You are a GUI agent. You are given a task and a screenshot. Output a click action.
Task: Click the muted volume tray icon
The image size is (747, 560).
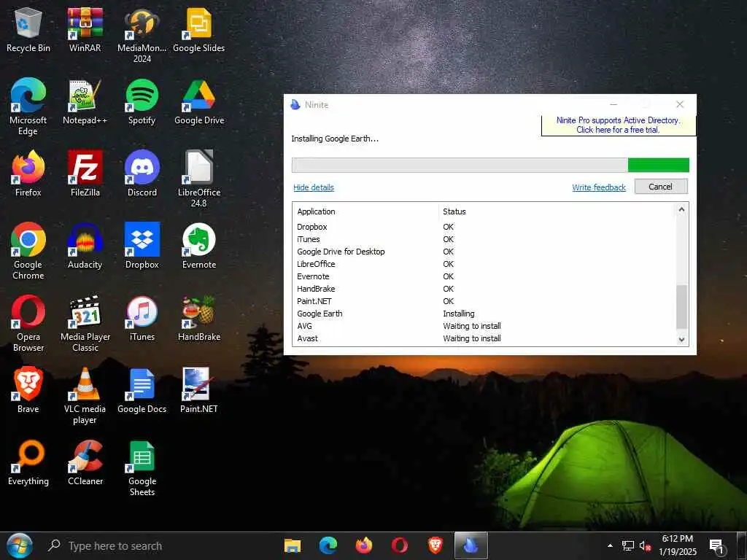[x=645, y=545]
